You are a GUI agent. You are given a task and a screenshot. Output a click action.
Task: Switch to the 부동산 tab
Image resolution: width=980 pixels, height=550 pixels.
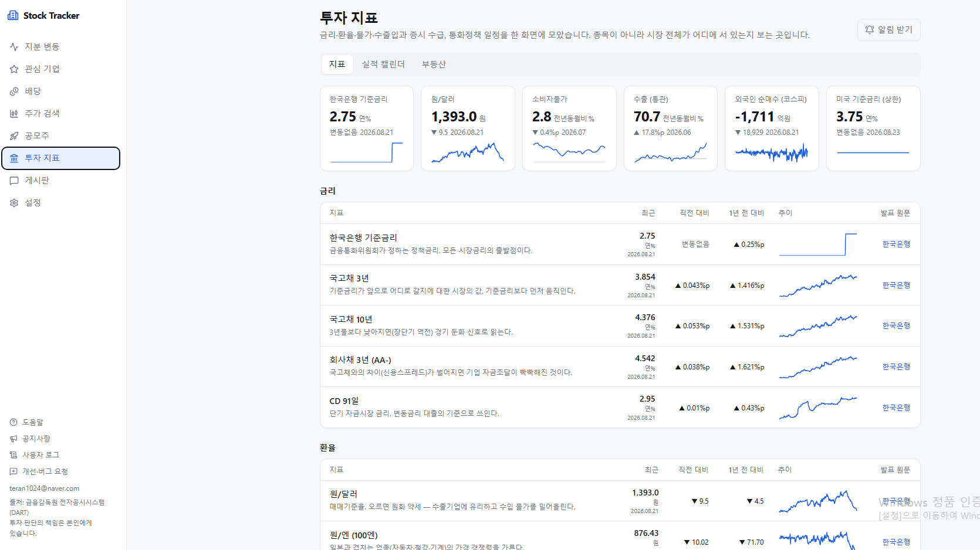point(434,64)
